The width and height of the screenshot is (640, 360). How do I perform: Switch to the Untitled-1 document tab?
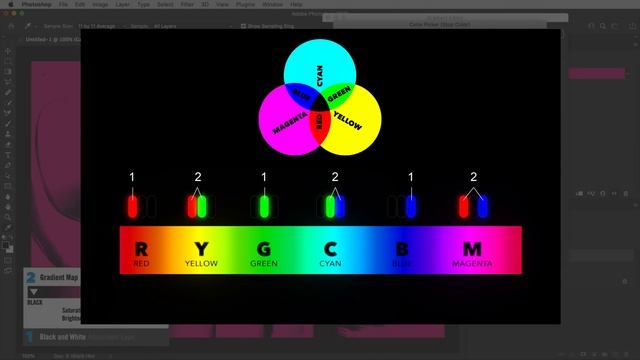(x=52, y=40)
